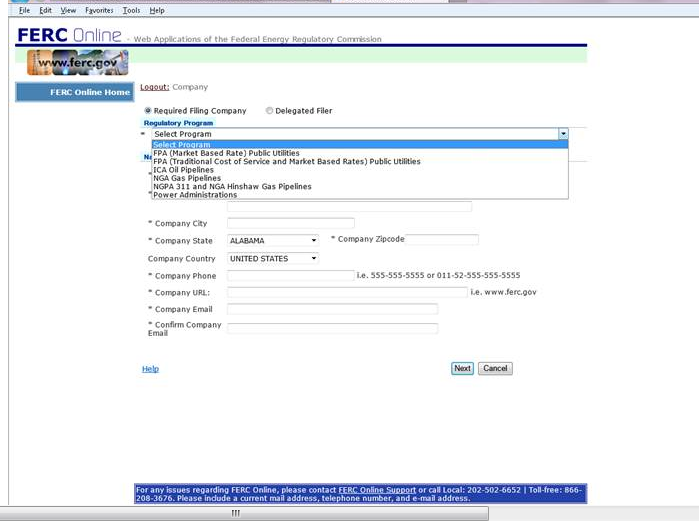Open the Edit menu

[x=45, y=10]
